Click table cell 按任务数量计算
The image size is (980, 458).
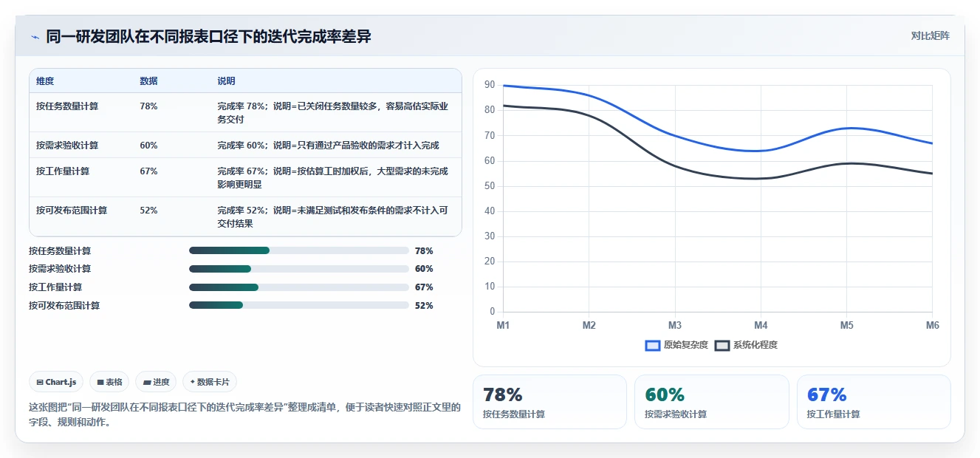click(67, 106)
